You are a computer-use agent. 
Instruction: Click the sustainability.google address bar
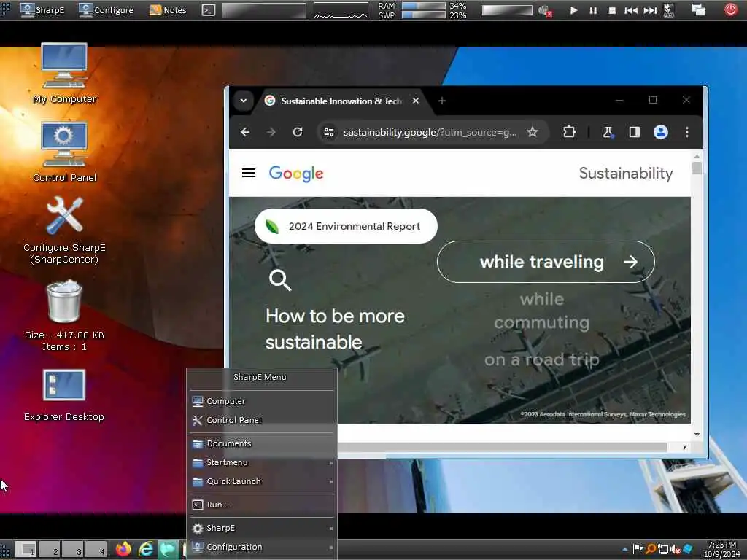pos(430,133)
